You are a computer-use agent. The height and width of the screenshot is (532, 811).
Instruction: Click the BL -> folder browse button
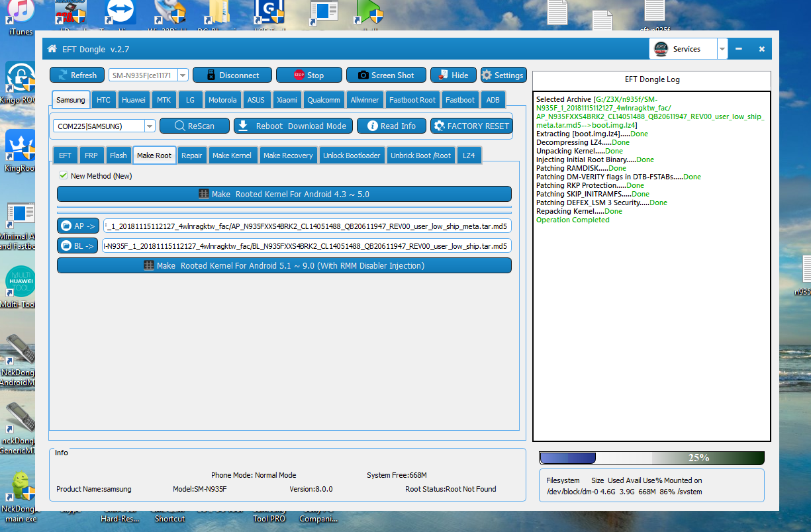[x=78, y=245]
